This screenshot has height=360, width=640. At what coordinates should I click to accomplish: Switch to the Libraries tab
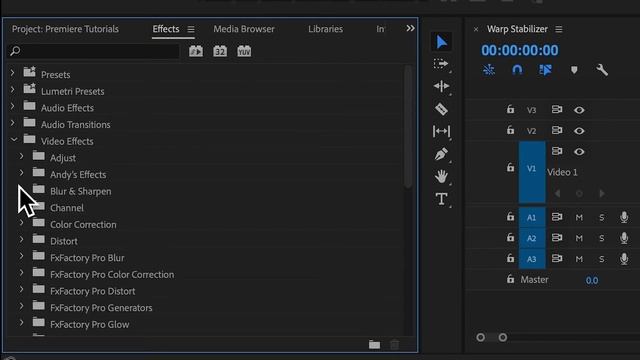(325, 29)
